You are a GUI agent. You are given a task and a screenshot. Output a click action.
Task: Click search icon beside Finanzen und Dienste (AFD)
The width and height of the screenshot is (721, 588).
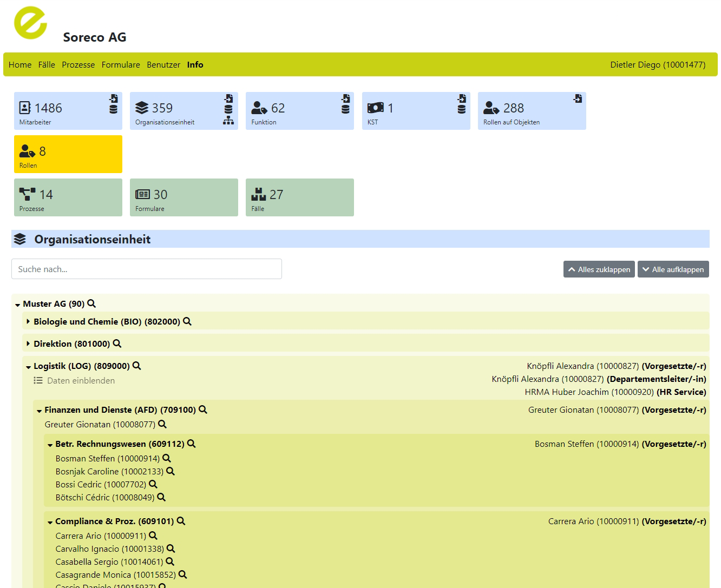[203, 409]
